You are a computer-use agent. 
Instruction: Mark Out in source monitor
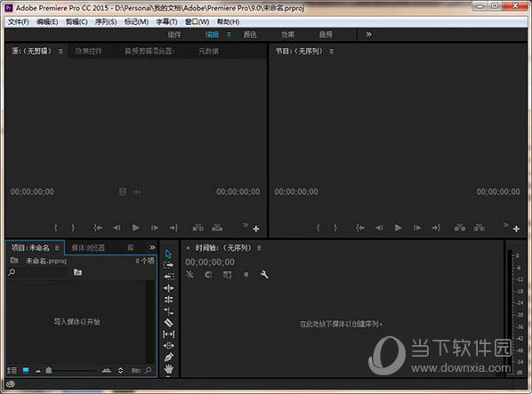[x=73, y=228]
